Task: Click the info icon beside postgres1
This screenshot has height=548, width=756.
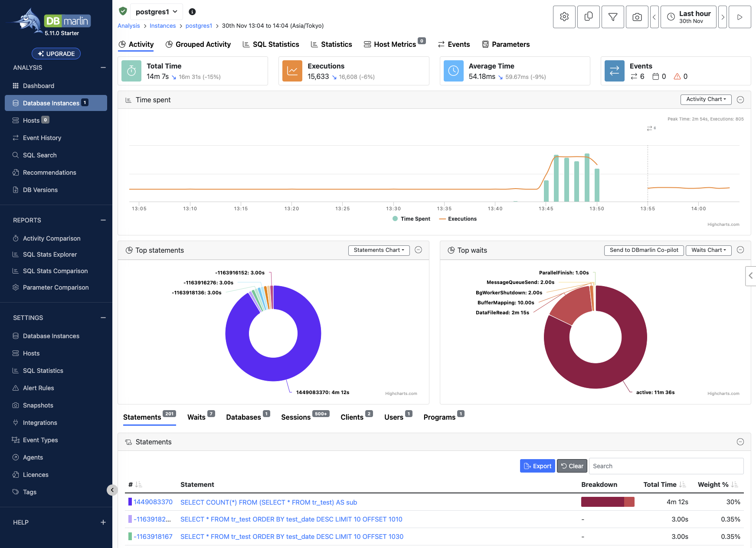Action: pos(192,12)
